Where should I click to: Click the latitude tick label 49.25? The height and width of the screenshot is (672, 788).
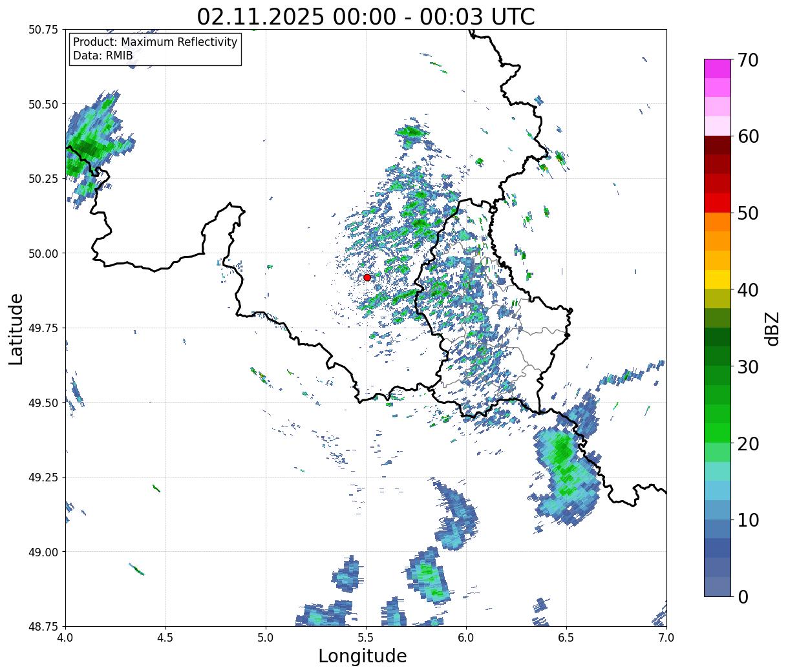[x=43, y=478]
